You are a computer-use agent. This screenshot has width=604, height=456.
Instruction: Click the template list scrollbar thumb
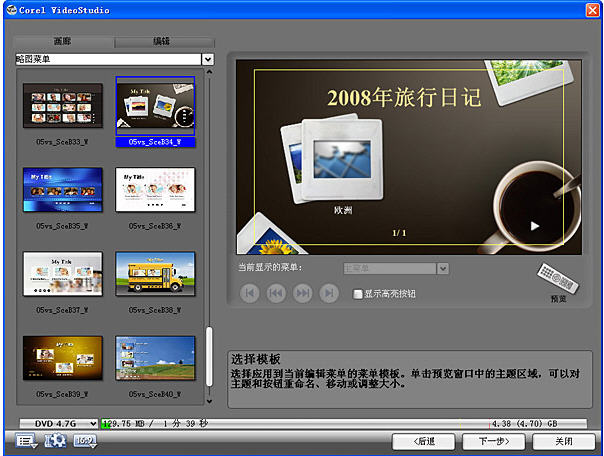(209, 357)
